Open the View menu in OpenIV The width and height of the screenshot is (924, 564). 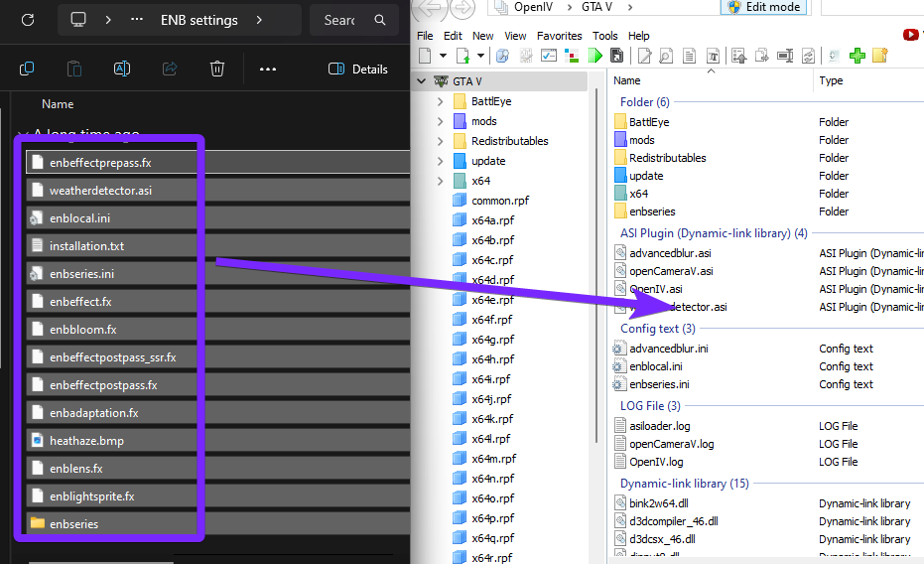click(515, 36)
